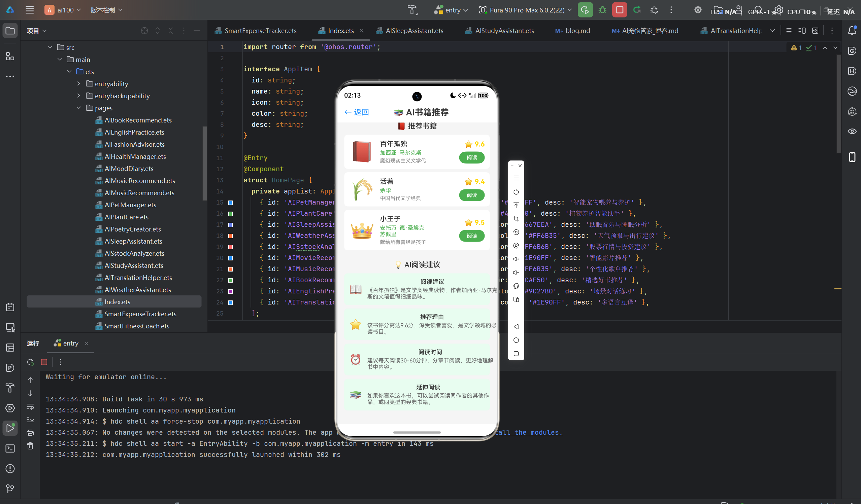Collapse the ets folder

[69, 71]
